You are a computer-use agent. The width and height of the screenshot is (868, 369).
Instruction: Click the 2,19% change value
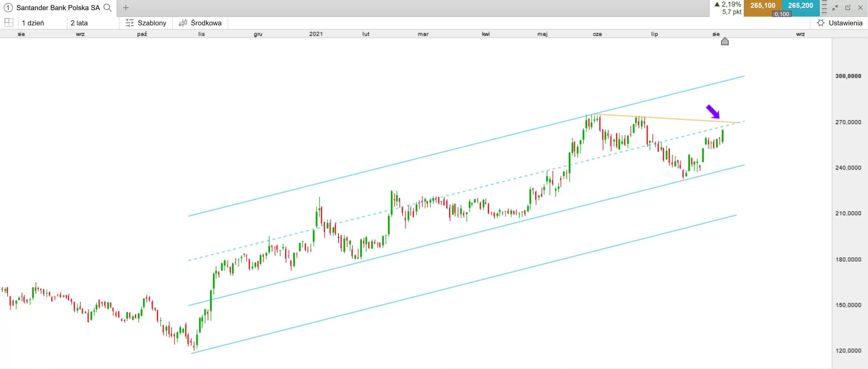(x=731, y=4)
